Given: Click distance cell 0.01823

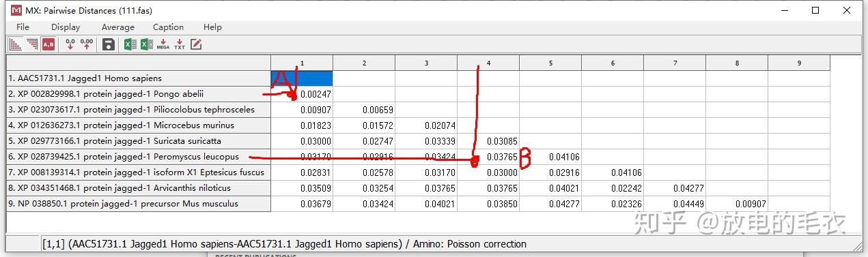Looking at the screenshot, I should [302, 125].
